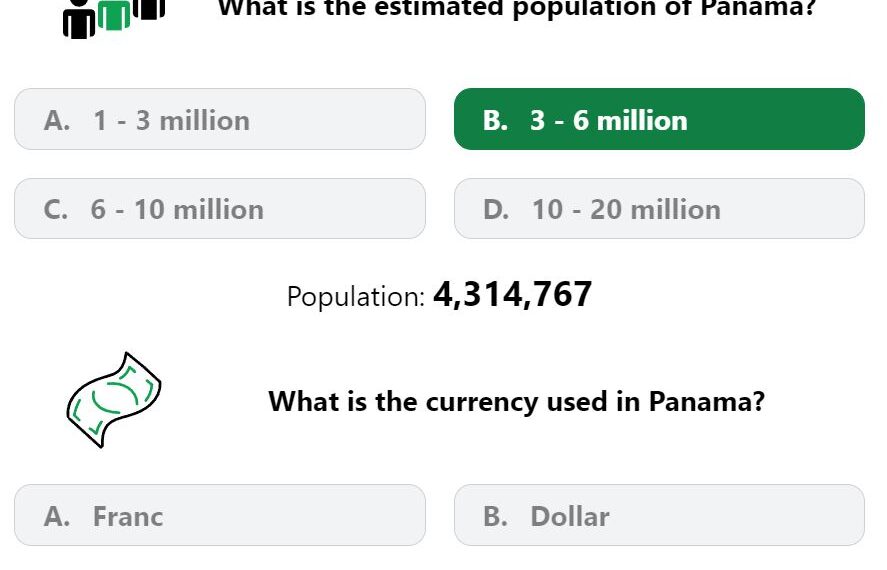
Task: Click letter "A." next to Franc
Action: [57, 517]
